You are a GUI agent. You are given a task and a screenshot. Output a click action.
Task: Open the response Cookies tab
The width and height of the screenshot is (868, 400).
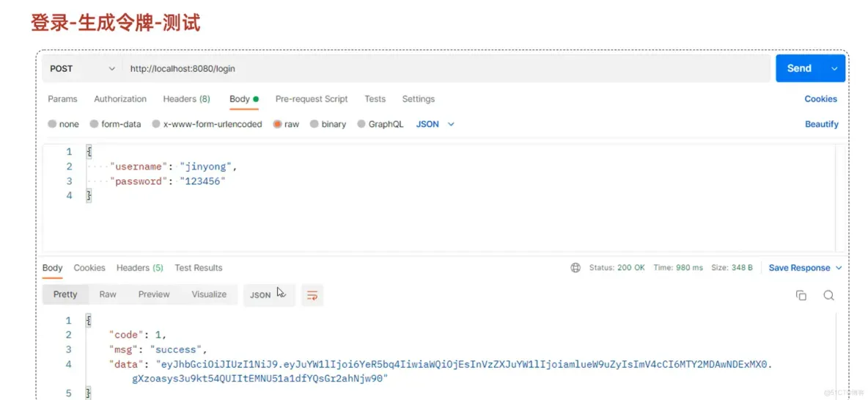[x=89, y=268]
